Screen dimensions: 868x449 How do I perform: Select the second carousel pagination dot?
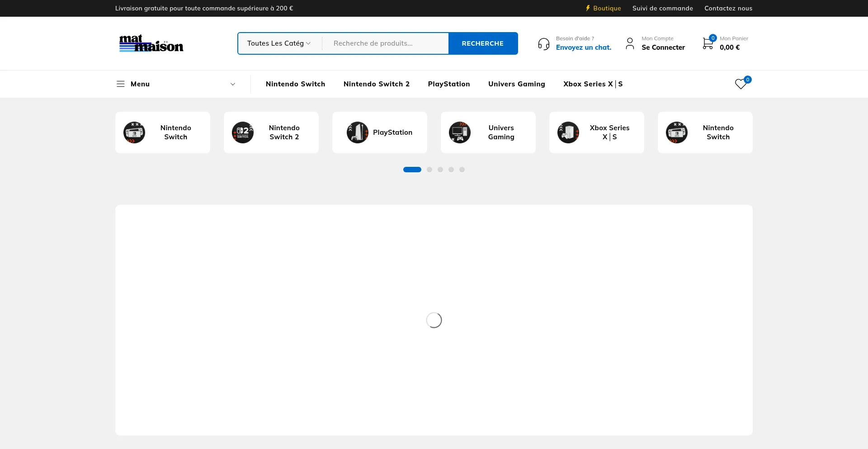click(x=429, y=170)
